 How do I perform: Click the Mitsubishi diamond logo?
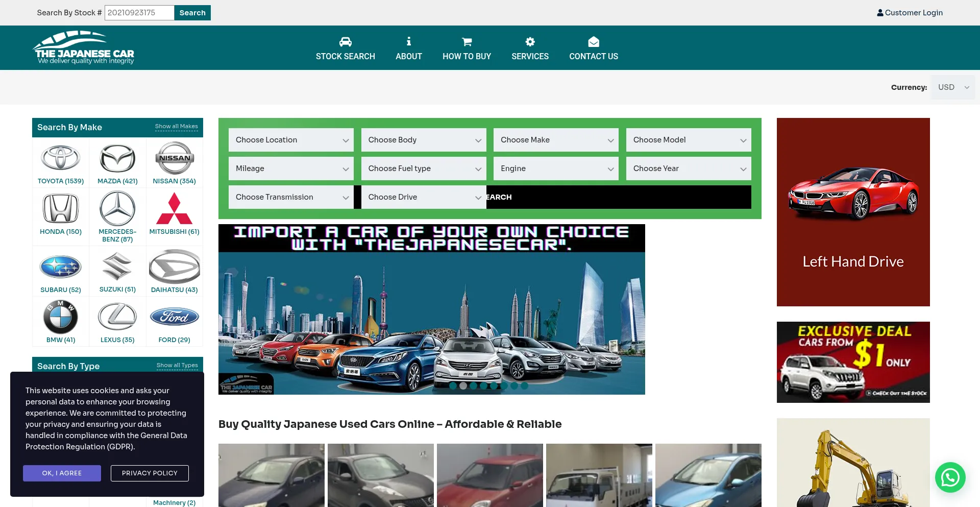click(x=175, y=208)
